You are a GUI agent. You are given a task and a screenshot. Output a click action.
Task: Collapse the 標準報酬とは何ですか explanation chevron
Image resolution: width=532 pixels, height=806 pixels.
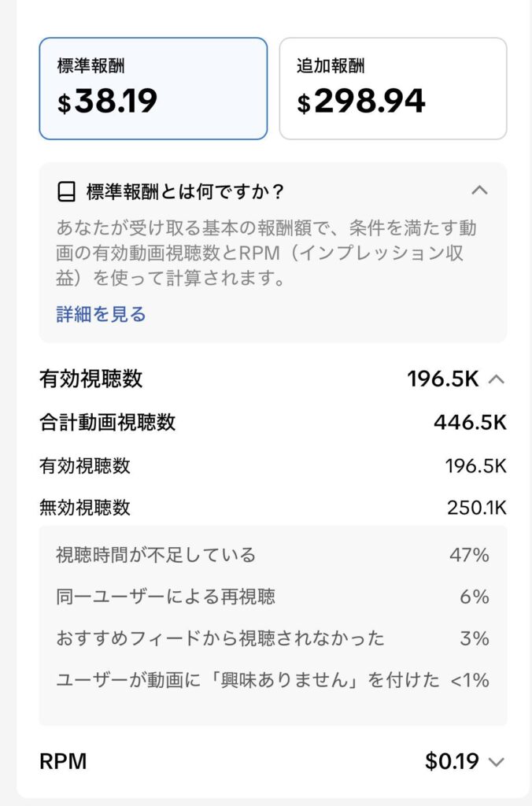point(479,190)
